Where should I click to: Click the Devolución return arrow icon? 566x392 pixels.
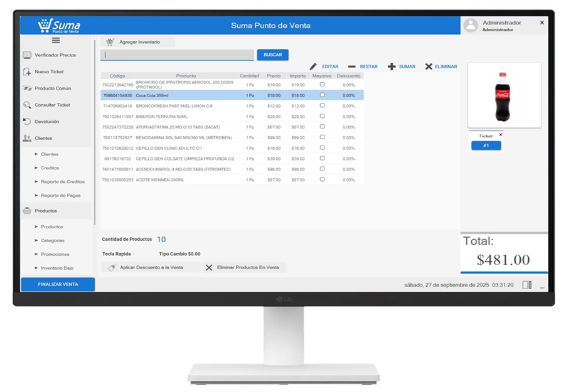[27, 122]
